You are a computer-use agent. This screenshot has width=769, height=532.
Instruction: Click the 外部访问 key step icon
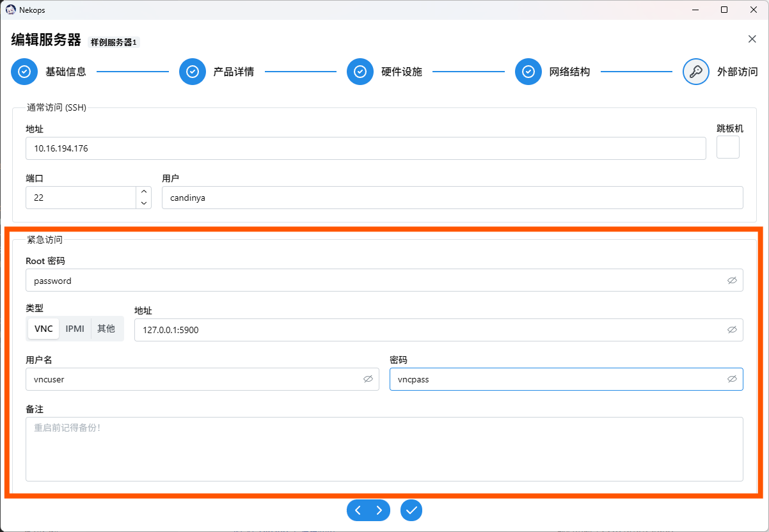coord(695,72)
